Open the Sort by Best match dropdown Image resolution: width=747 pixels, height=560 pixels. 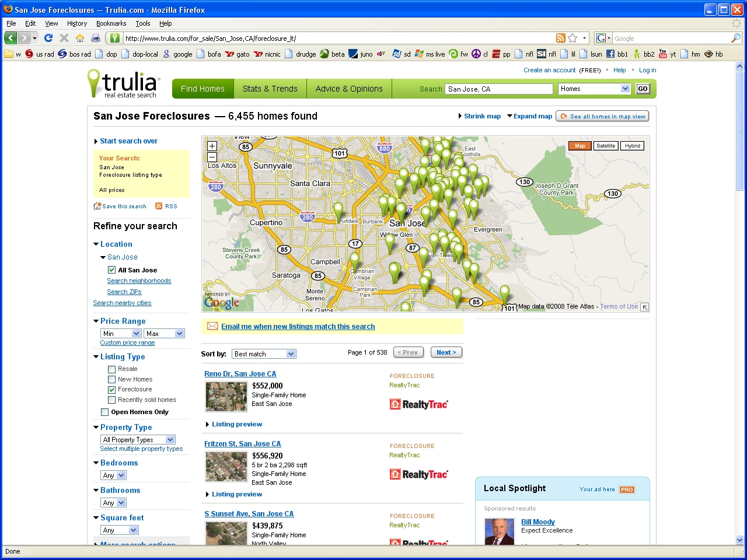(x=264, y=354)
